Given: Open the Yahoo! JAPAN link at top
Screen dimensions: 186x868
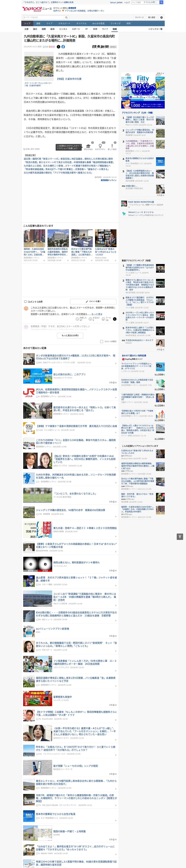Looking at the screenshot, I should (116, 2).
